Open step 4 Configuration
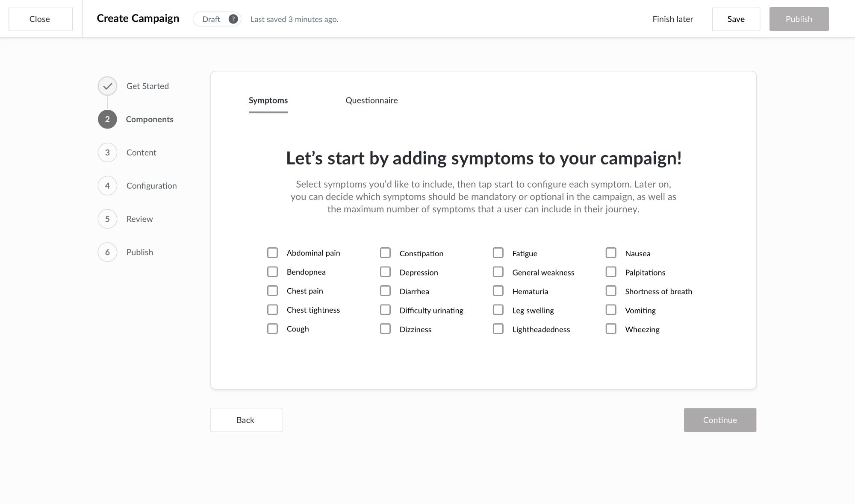Screen dimensions: 855x504 click(x=107, y=185)
